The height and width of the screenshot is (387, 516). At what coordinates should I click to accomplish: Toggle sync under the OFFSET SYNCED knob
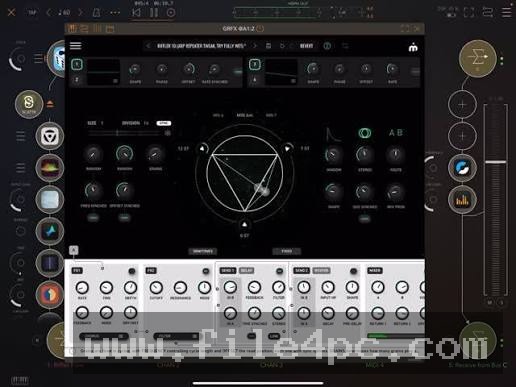[124, 218]
